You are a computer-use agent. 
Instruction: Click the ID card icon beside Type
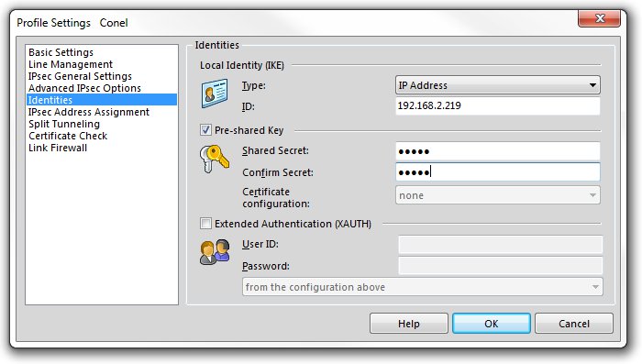[x=214, y=94]
